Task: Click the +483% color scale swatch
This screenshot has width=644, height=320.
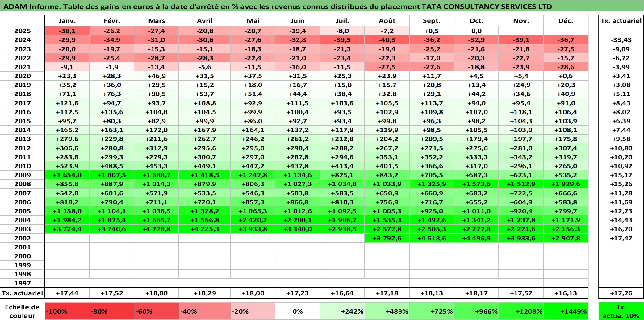Action: tap(387, 311)
